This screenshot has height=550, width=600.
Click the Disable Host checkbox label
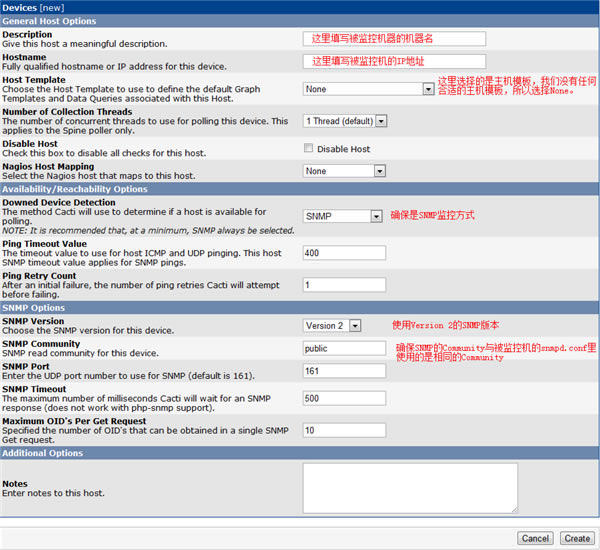coord(344,149)
